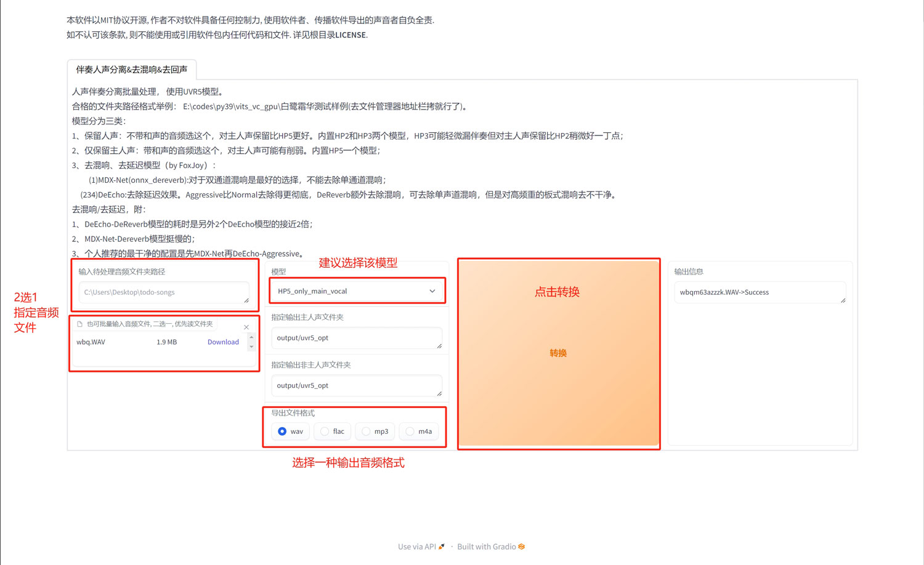Image resolution: width=924 pixels, height=565 pixels.
Task: Click the orange 转换 convert button
Action: 558,353
